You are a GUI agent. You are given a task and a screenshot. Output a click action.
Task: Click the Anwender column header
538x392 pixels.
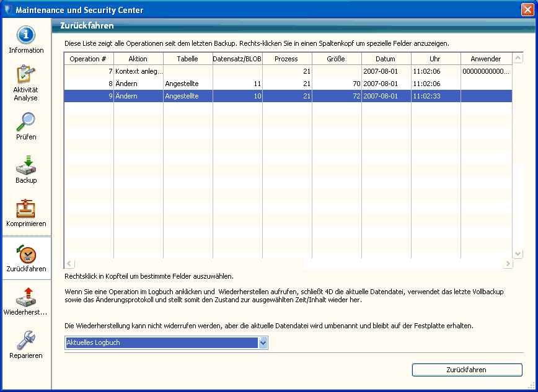tap(486, 59)
